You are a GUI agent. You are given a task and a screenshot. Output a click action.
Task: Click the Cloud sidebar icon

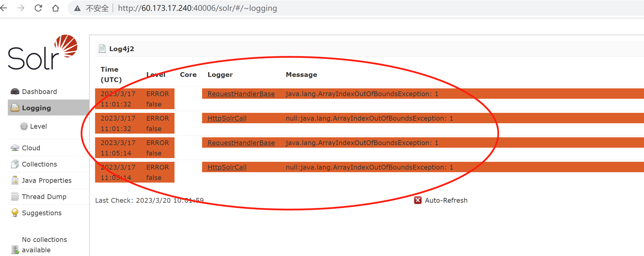15,147
